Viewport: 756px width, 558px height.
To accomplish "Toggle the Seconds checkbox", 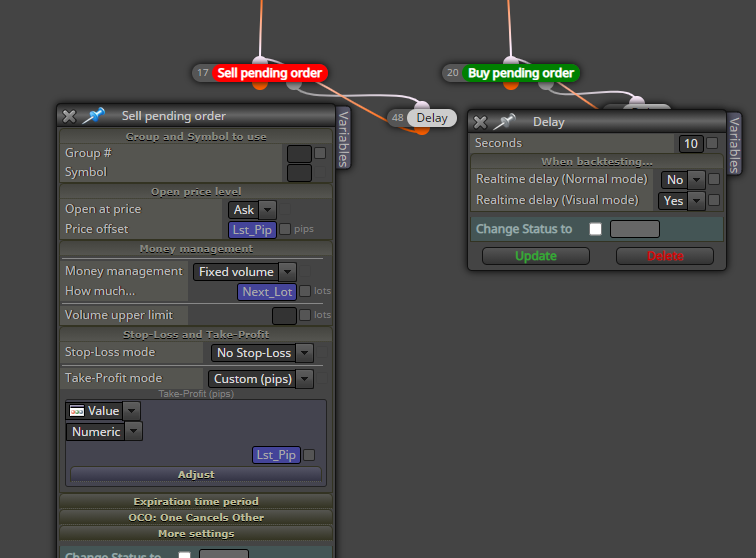I will click(712, 143).
